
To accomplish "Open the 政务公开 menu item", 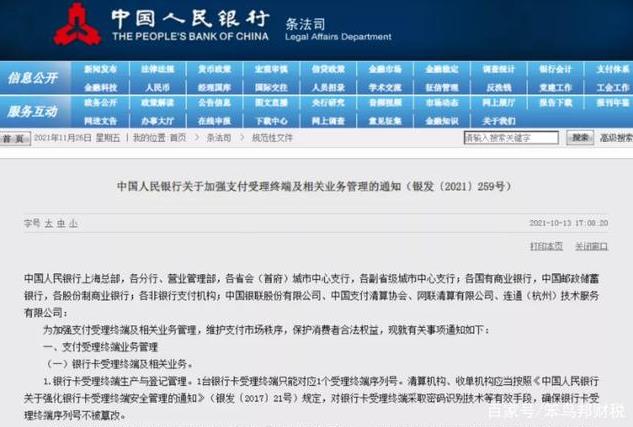I will point(101,103).
